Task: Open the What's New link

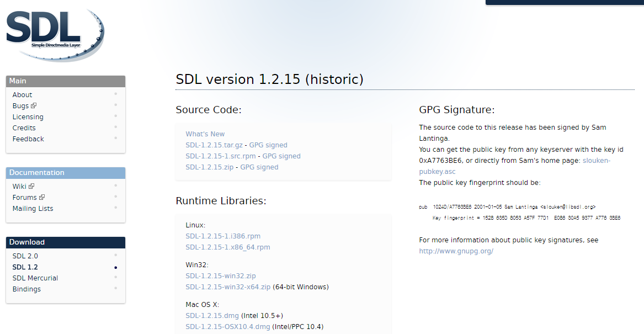Action: [205, 134]
